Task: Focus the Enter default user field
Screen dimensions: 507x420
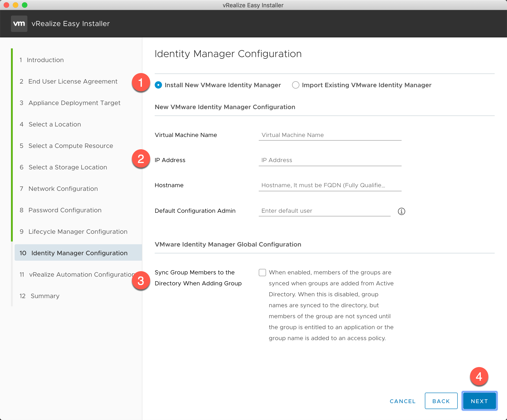Action: coord(324,211)
